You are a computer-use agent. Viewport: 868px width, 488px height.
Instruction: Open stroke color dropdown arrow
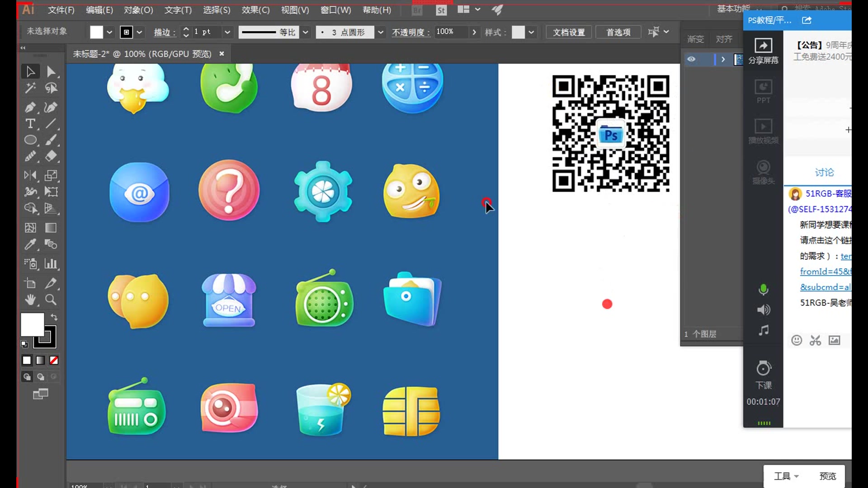pyautogui.click(x=139, y=32)
